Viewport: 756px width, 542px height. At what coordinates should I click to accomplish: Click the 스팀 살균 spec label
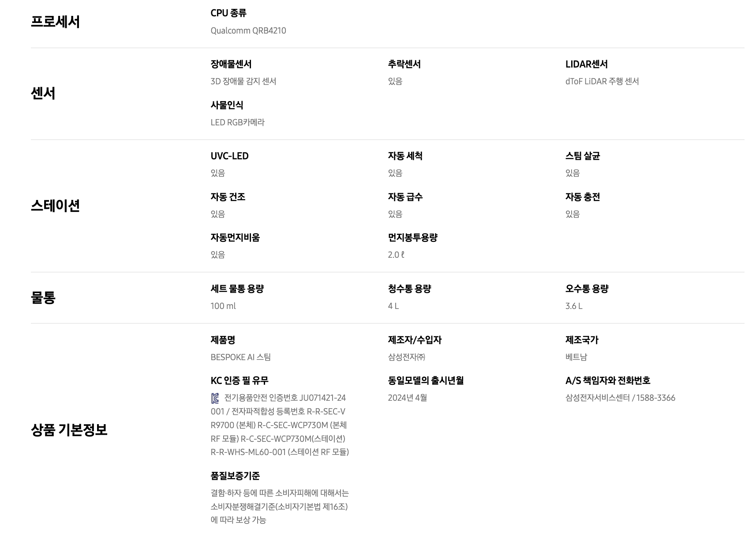click(x=582, y=156)
